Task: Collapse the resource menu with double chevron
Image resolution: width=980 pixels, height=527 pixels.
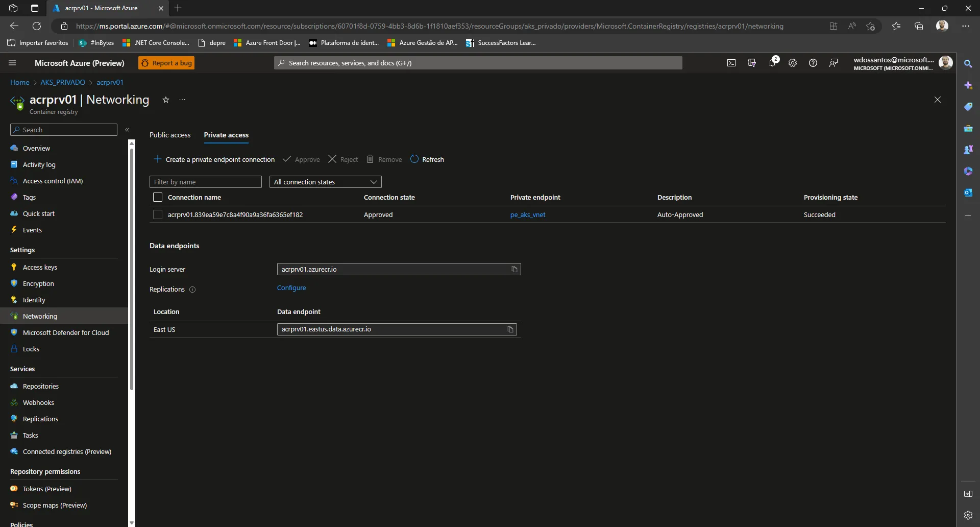Action: 127,130
